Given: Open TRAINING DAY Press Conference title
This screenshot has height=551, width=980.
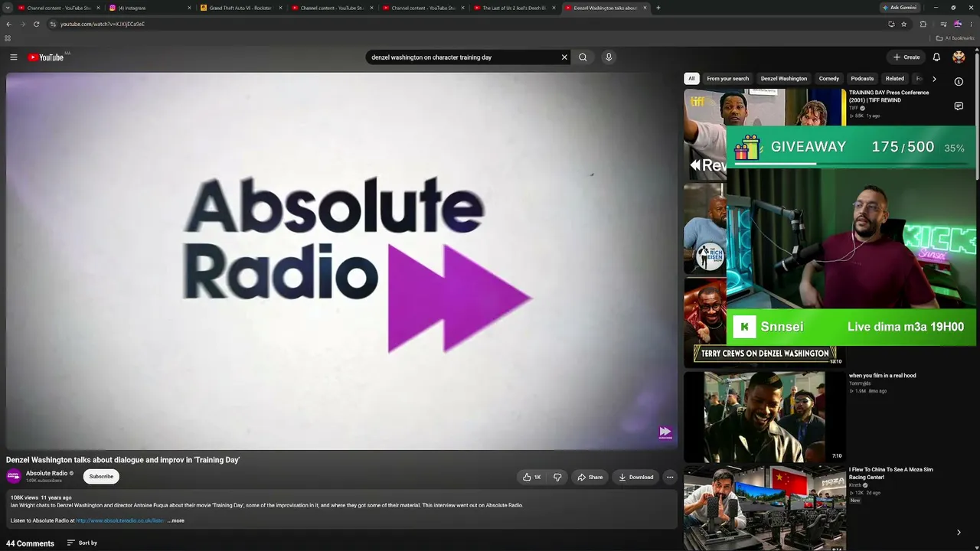Looking at the screenshot, I should pos(889,96).
